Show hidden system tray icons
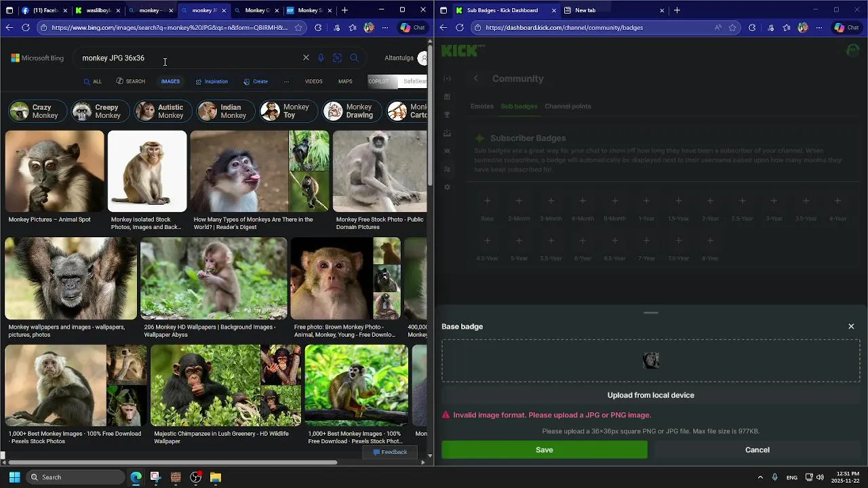 click(760, 477)
